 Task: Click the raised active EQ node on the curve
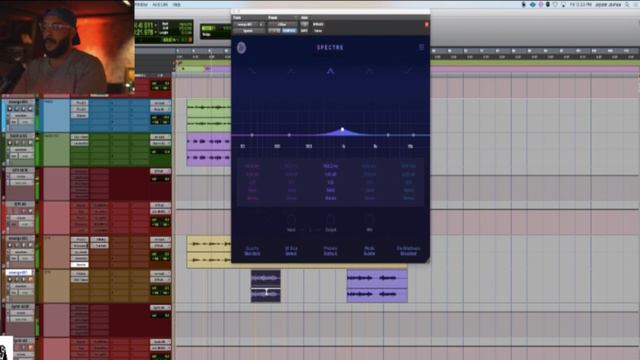342,129
